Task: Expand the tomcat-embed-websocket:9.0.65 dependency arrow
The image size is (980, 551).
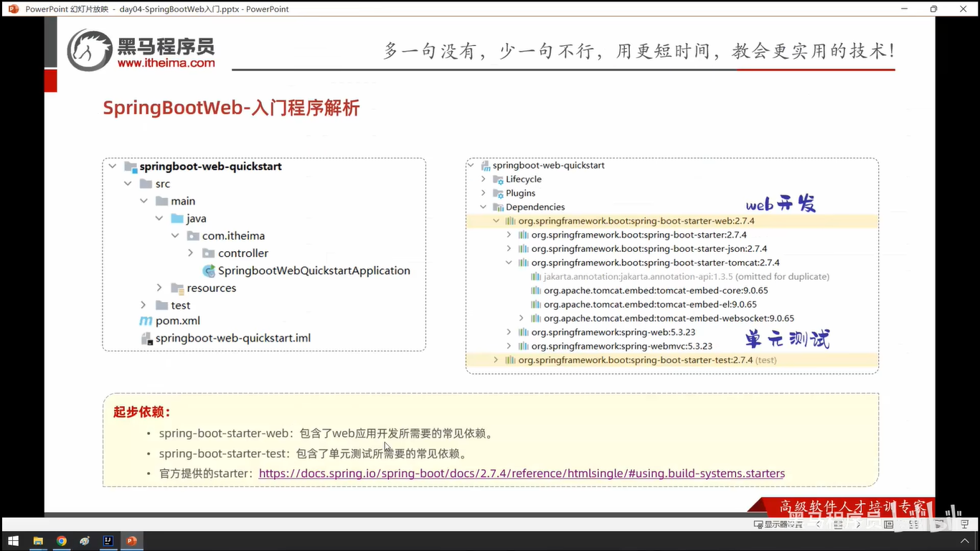Action: 522,318
